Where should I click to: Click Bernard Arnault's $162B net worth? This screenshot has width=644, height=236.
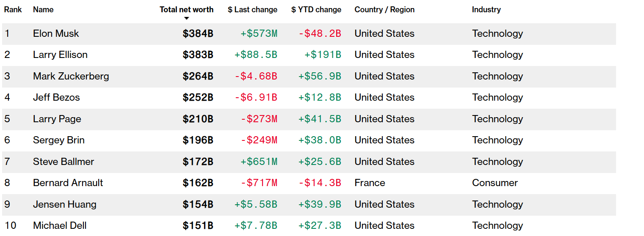coord(198,183)
